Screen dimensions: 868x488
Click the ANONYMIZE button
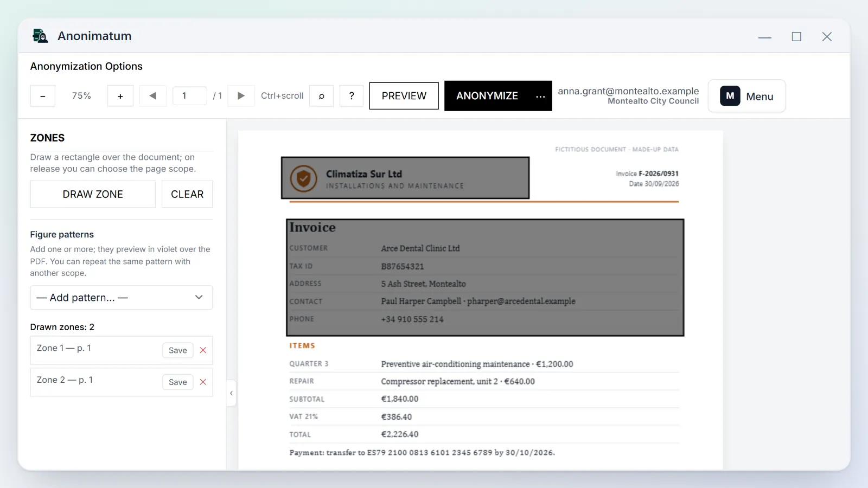tap(487, 96)
